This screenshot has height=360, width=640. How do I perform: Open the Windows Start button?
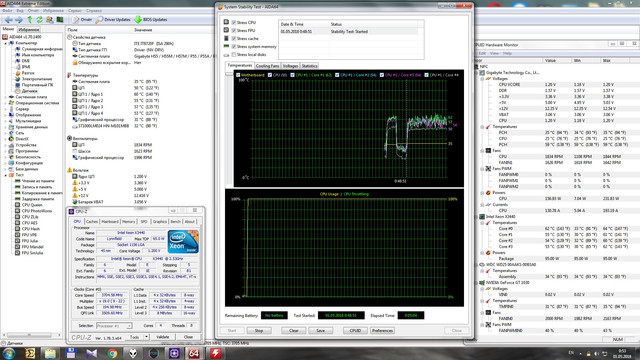(9, 353)
